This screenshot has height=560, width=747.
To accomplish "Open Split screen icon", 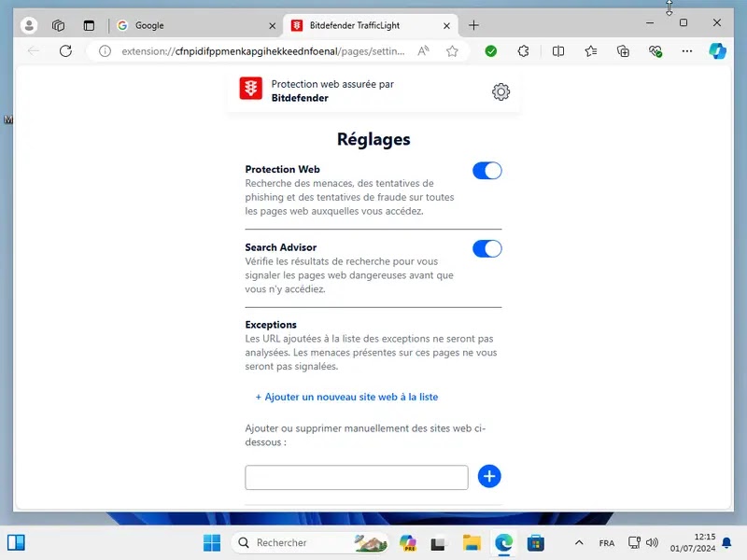I will pos(557,51).
